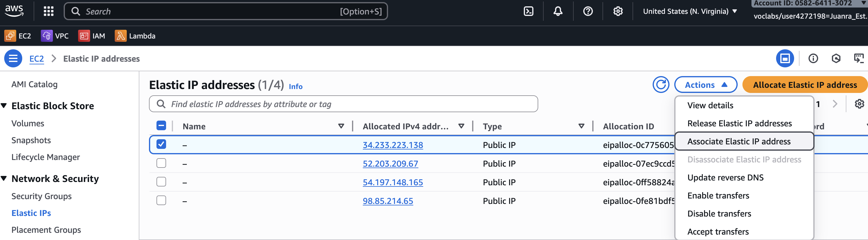Open the N. Virginia region selector
Viewport: 868px width, 240px height.
[689, 11]
